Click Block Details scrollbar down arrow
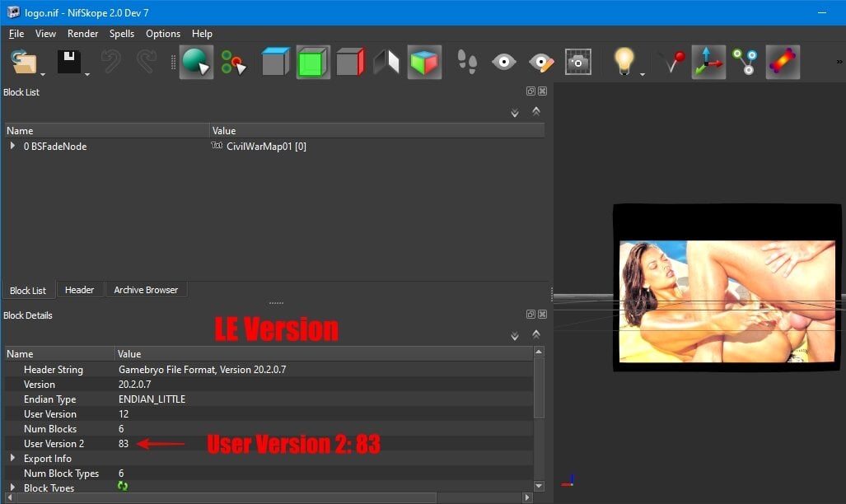This screenshot has width=846, height=504. (539, 486)
